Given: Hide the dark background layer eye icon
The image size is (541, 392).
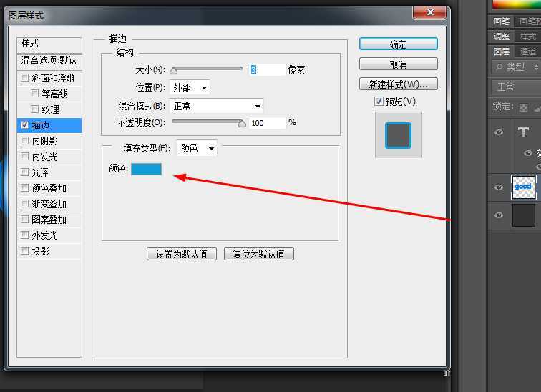Looking at the screenshot, I should point(499,215).
